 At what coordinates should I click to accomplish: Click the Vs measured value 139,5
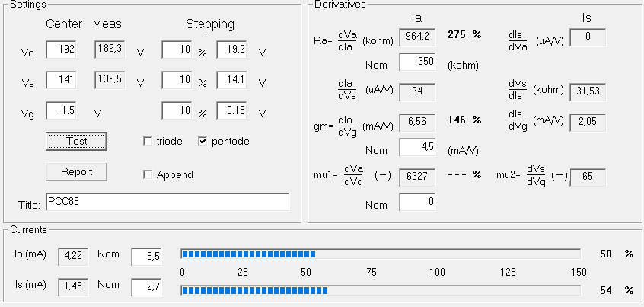coord(110,80)
